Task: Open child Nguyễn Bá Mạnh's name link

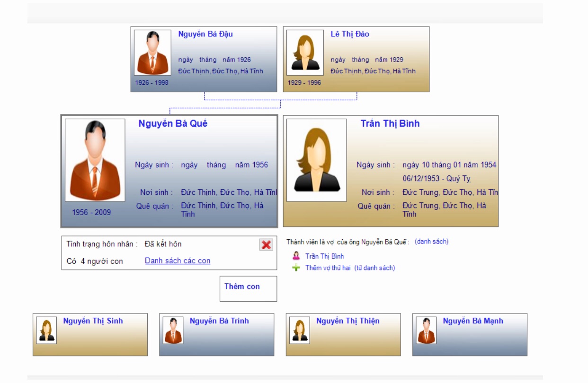Action: tap(473, 321)
